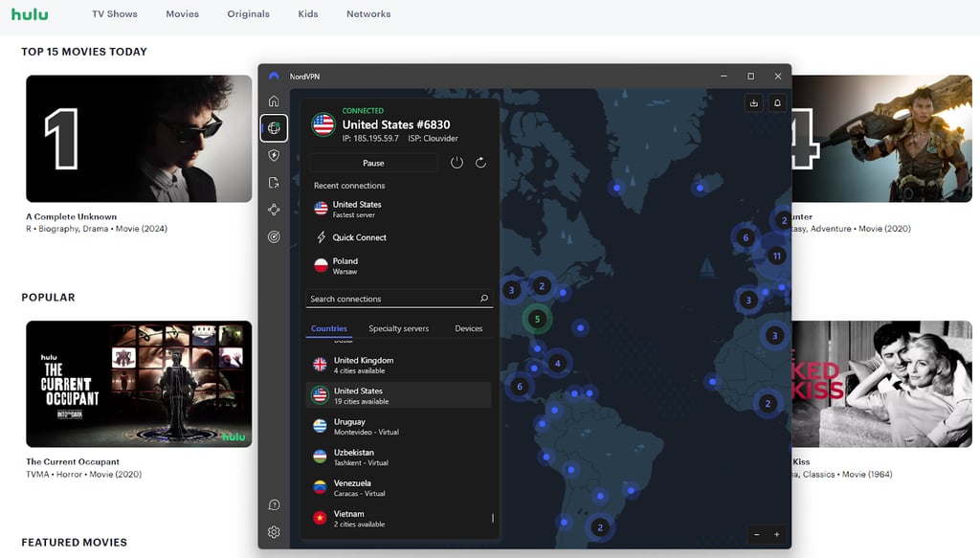Switch to the Countries tab
This screenshot has height=558, width=980.
pyautogui.click(x=329, y=328)
